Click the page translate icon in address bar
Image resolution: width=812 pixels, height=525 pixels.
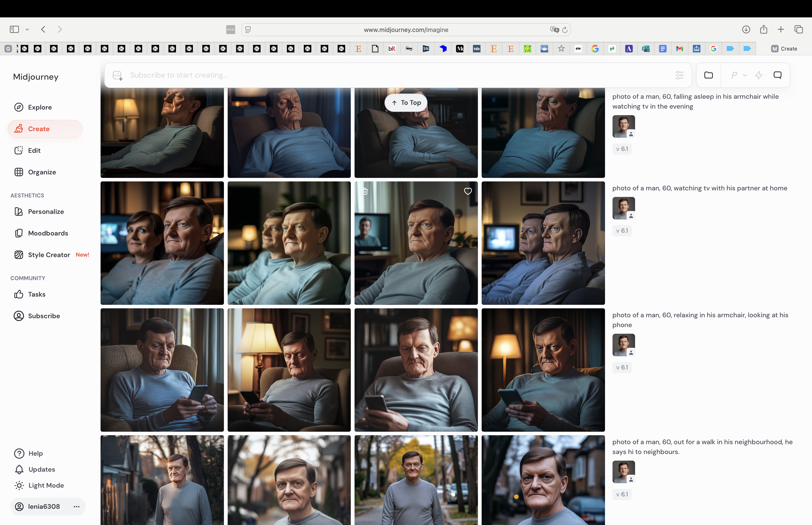point(554,30)
